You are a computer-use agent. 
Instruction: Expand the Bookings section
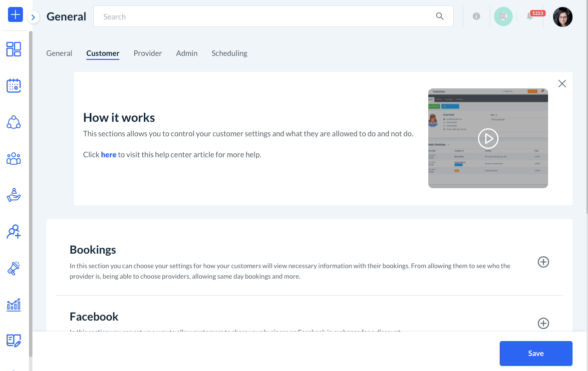pyautogui.click(x=543, y=262)
